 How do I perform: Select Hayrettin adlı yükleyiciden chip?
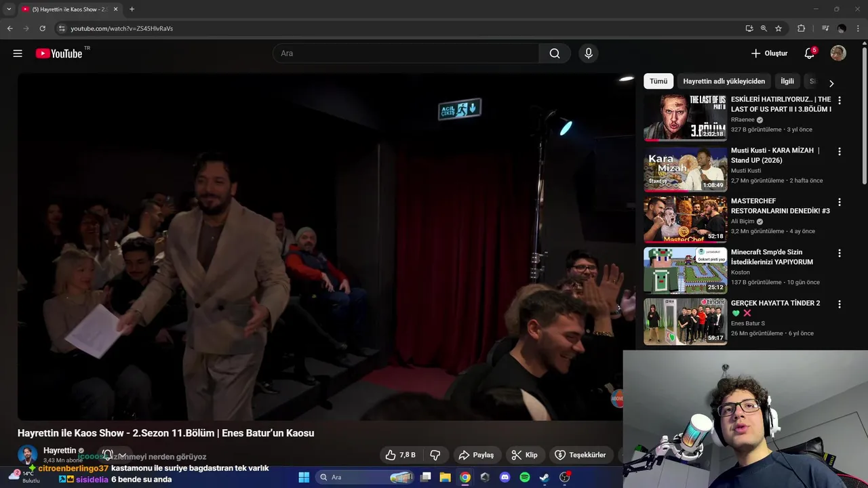(724, 81)
